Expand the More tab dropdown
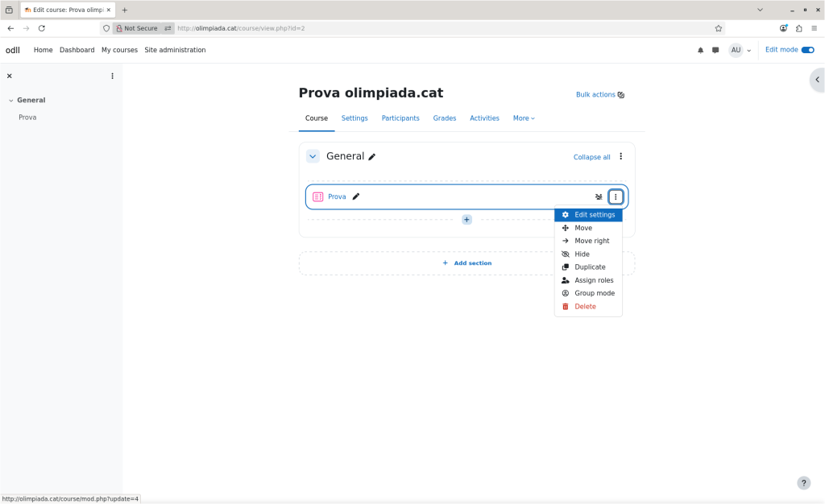825x504 pixels. point(524,118)
